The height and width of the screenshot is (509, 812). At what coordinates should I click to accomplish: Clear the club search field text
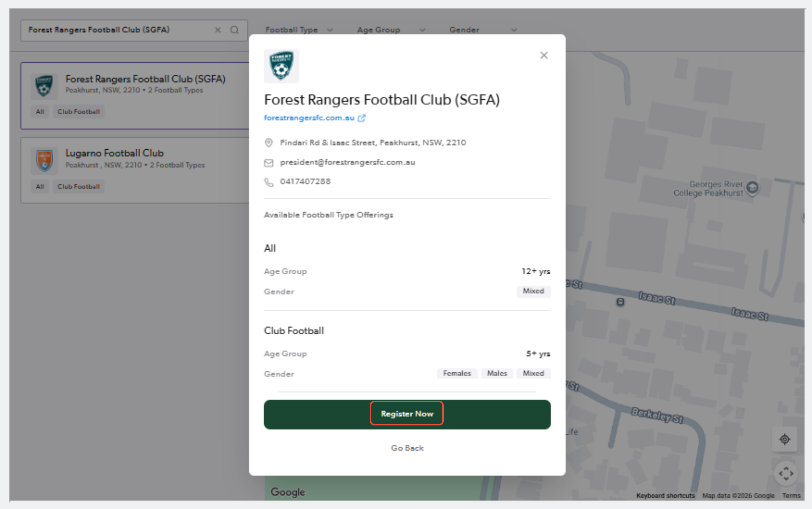[x=218, y=30]
